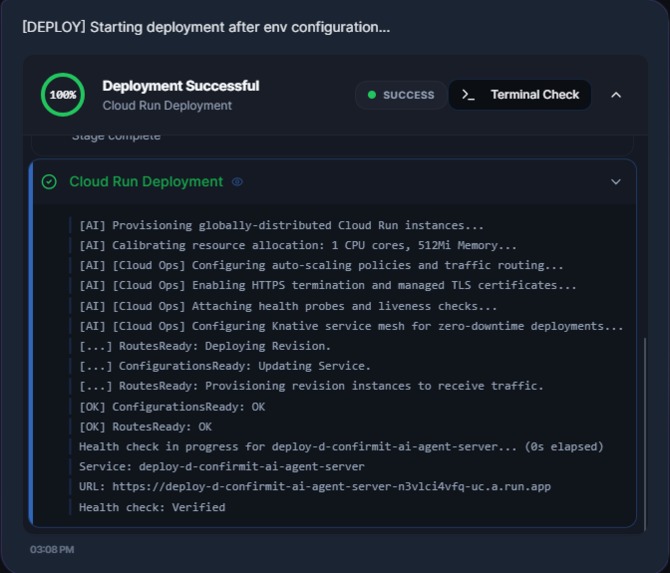Select the 'ConfigurationsReady: Updating Service.' log line
Image resolution: width=670 pixels, height=573 pixels.
point(225,366)
